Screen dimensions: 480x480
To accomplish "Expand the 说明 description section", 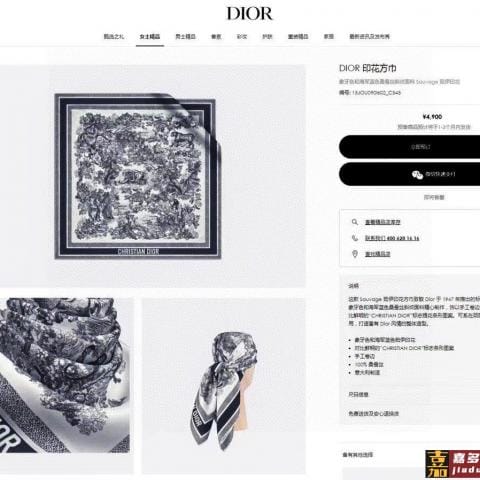I will pyautogui.click(x=354, y=286).
